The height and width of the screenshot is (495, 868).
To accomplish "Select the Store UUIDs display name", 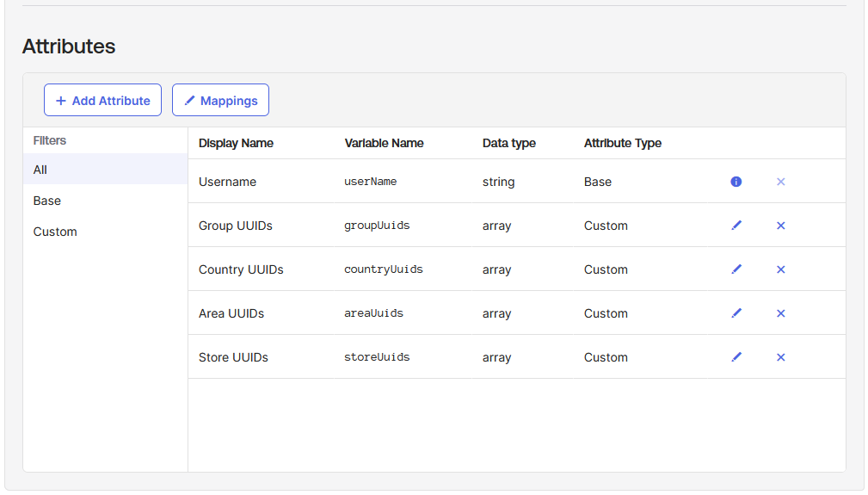I will tap(233, 357).
